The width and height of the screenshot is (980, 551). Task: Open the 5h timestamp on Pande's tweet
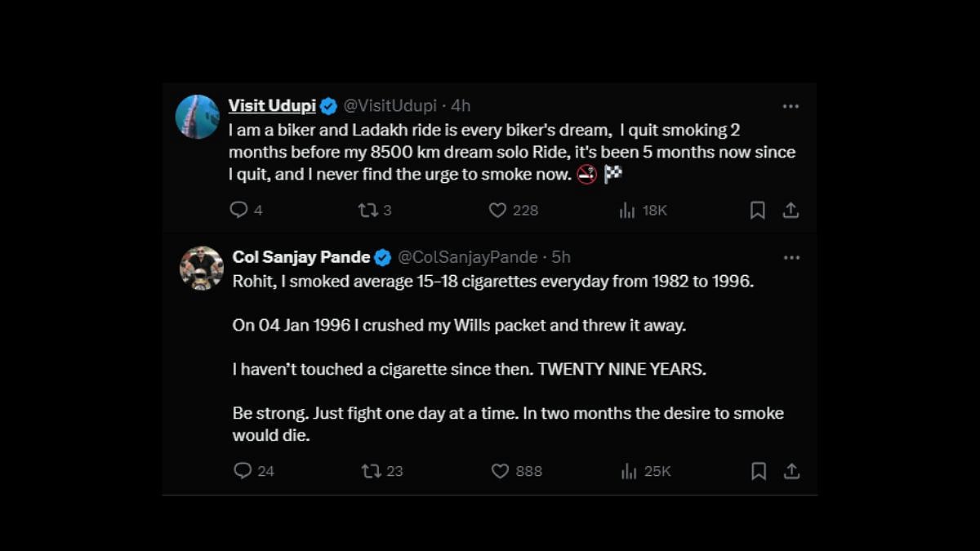click(x=561, y=257)
